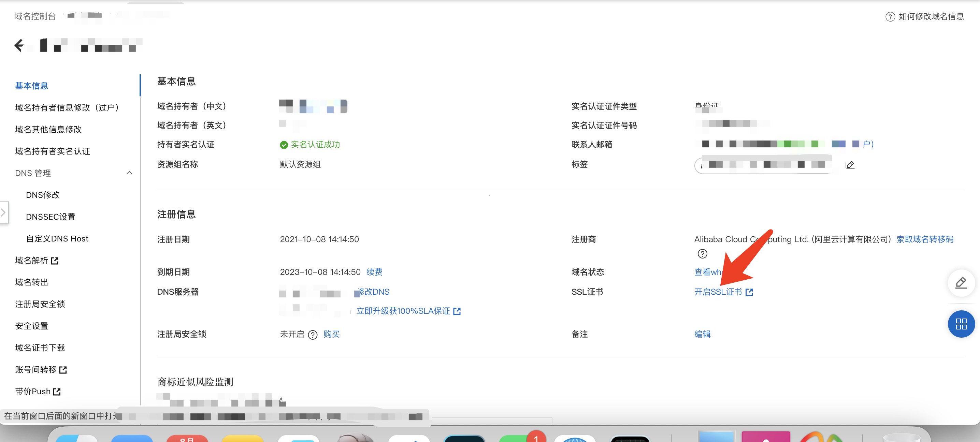This screenshot has width=980, height=442.
Task: Open the help question mark icon at top right
Action: pyautogui.click(x=890, y=17)
